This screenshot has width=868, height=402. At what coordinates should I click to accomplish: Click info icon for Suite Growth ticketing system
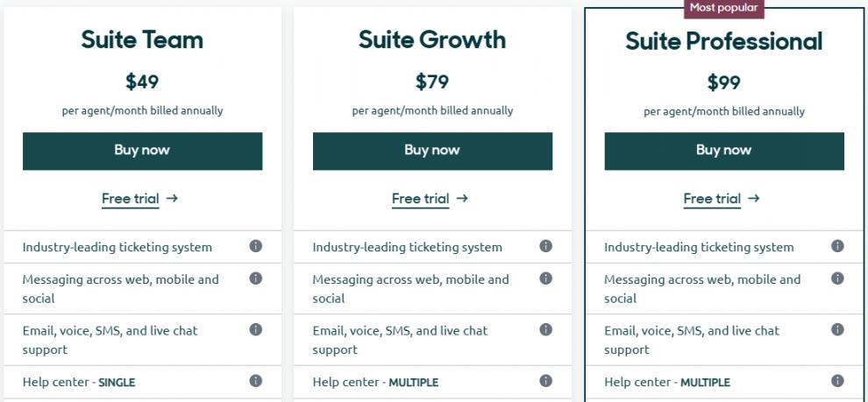(545, 246)
